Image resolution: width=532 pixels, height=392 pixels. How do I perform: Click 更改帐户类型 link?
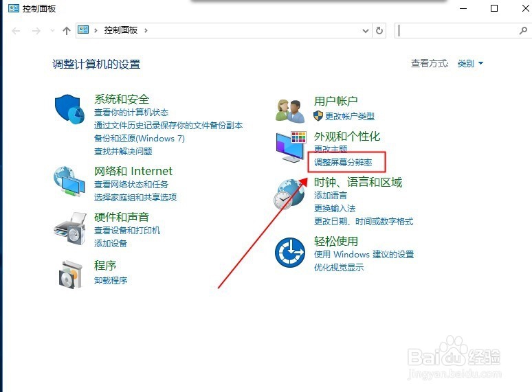click(x=350, y=116)
